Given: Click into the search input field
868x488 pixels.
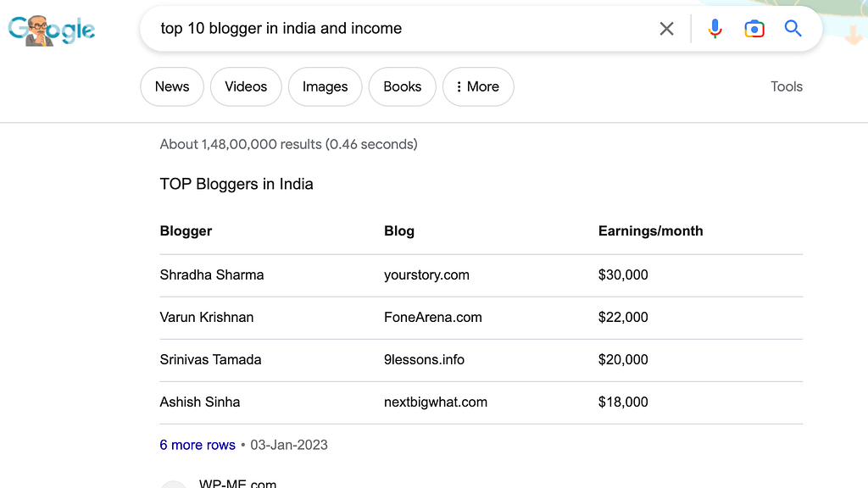Looking at the screenshot, I should click(x=398, y=29).
